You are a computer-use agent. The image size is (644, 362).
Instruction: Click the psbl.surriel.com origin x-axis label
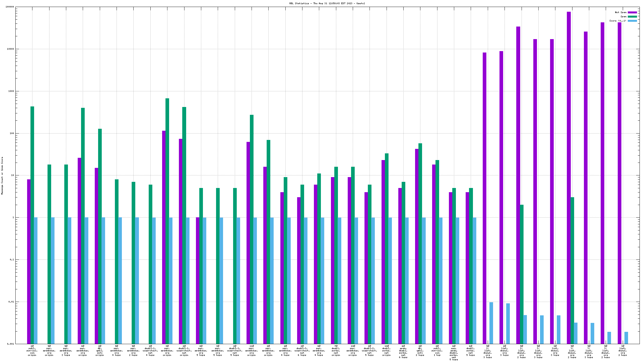32,351
